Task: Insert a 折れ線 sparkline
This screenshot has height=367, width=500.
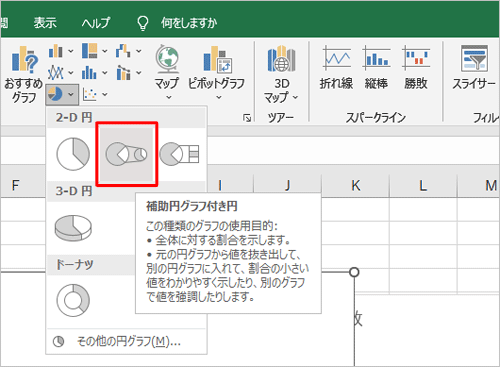Action: (x=336, y=68)
